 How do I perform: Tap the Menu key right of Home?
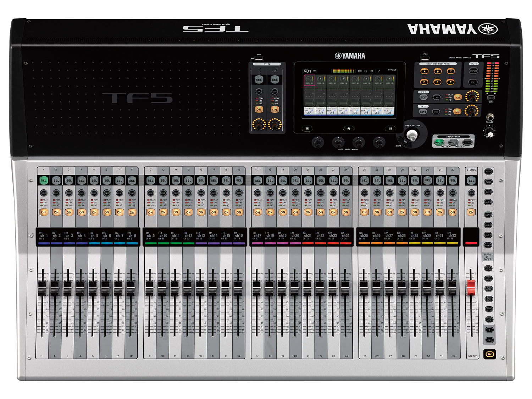390,128
